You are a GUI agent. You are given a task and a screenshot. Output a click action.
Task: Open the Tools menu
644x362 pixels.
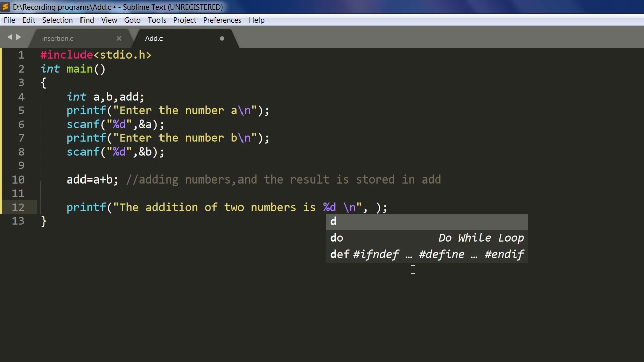pyautogui.click(x=156, y=20)
